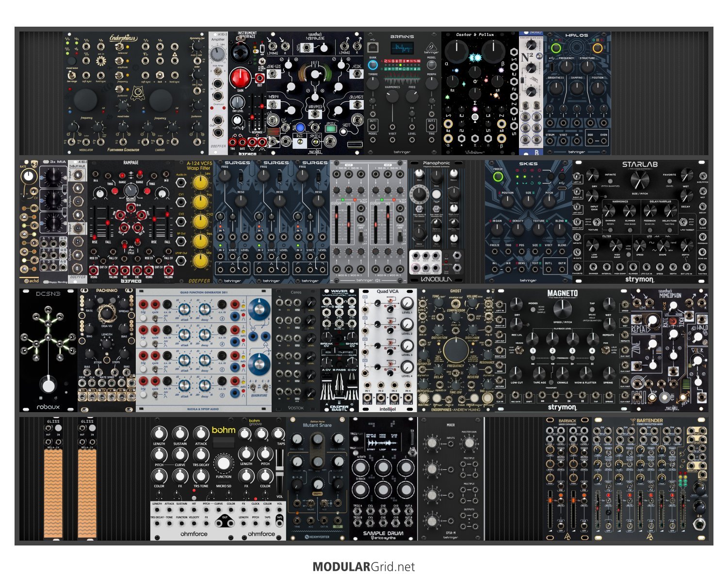Click the Density knob on Skies

tap(518, 230)
